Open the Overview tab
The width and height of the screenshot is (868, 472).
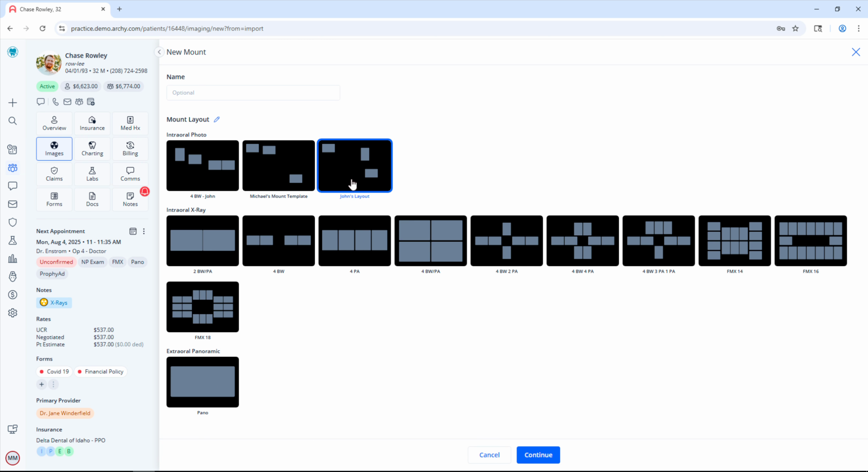pos(54,124)
